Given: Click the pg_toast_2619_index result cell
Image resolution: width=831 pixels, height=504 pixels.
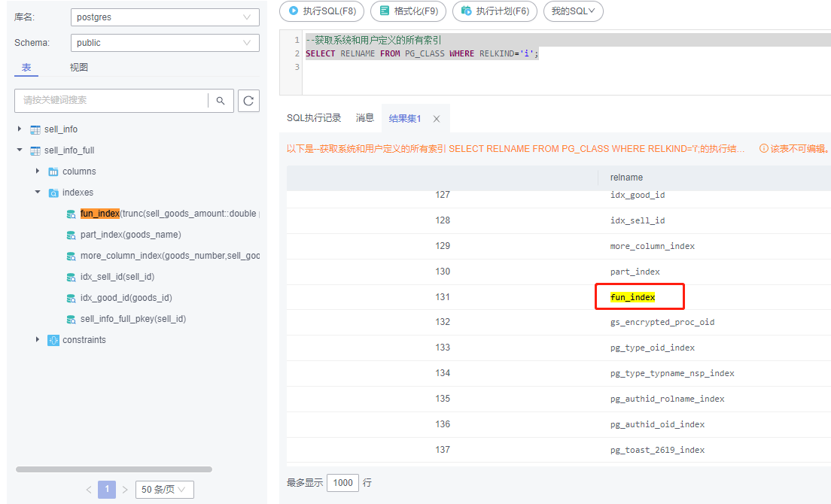Looking at the screenshot, I should [658, 450].
